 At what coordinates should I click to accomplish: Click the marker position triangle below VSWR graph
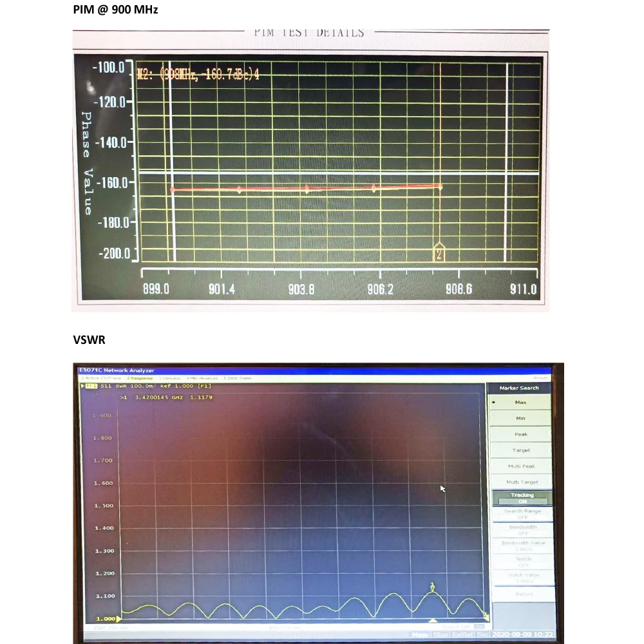(x=433, y=621)
